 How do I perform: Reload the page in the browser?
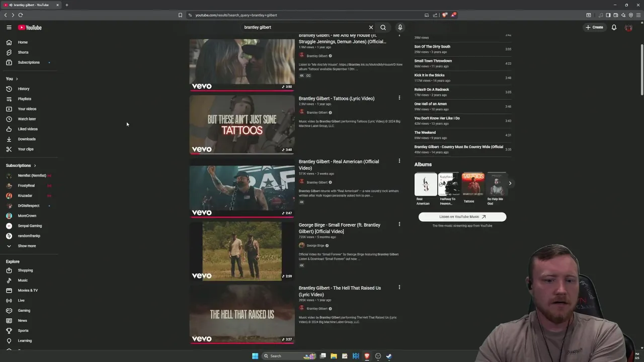[x=21, y=15]
